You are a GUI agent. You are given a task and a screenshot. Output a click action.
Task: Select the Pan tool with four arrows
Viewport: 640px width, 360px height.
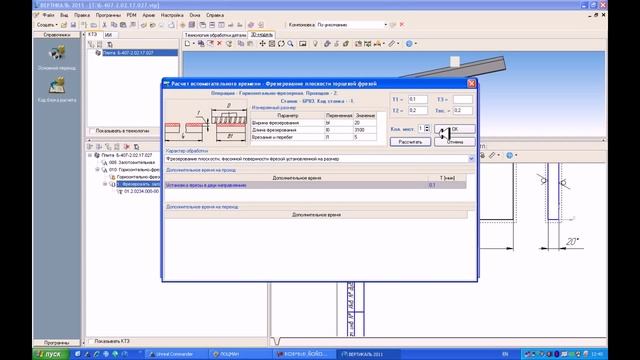tap(262, 44)
